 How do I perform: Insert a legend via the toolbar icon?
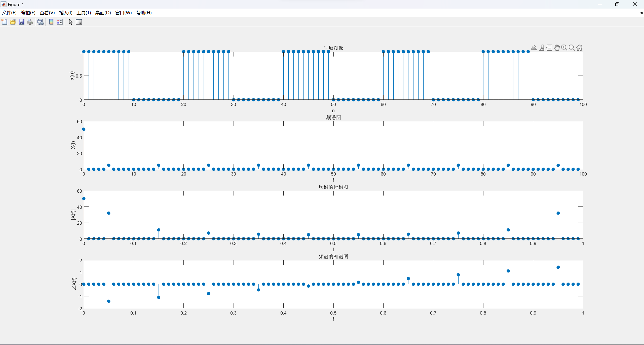(x=60, y=22)
